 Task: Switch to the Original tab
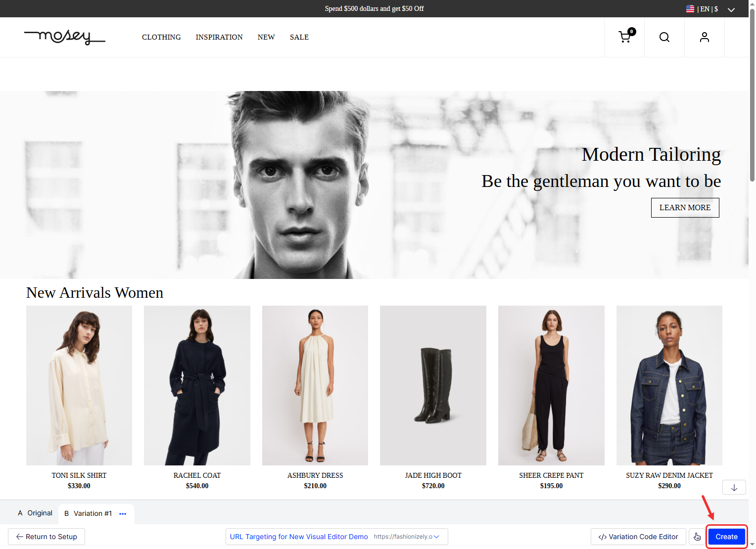coord(35,513)
